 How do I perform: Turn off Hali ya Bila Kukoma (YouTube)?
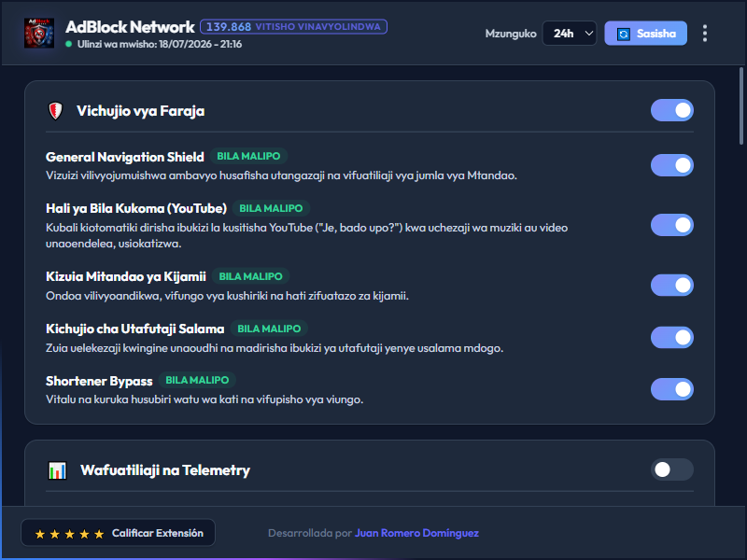click(x=671, y=225)
